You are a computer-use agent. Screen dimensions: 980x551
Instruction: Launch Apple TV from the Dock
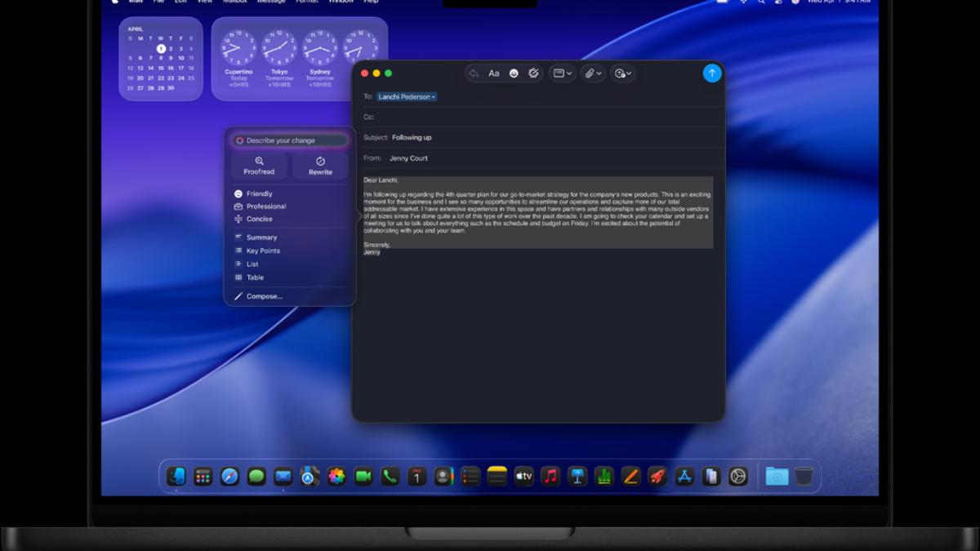pos(523,476)
